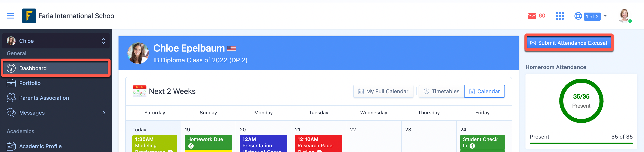Click the help lifebuoy icon
The width and height of the screenshot is (644, 152).
pos(578,16)
